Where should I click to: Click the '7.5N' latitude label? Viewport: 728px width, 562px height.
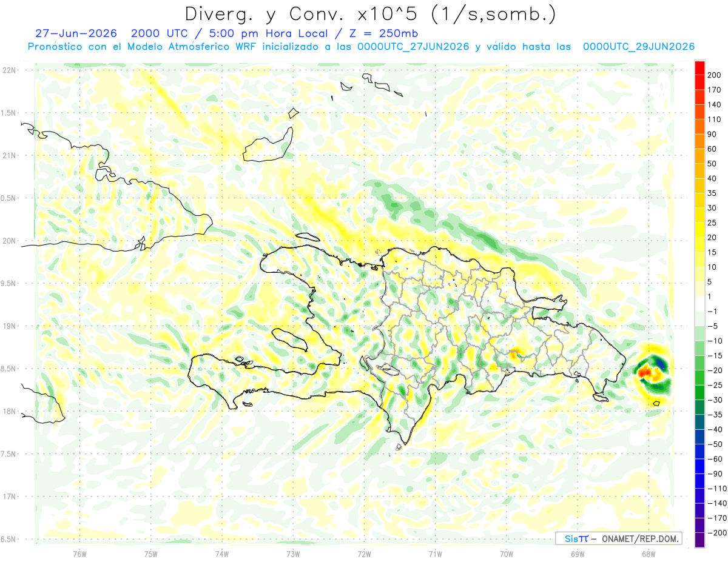[9, 454]
